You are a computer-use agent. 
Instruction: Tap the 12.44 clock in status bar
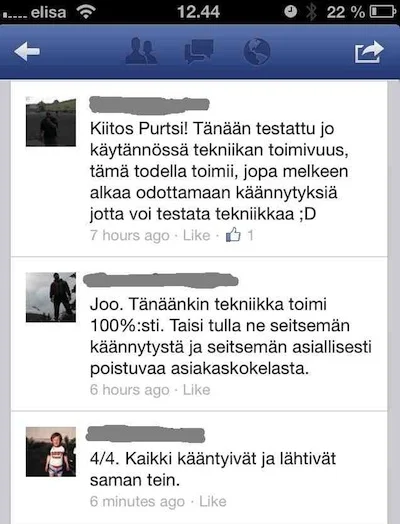point(198,12)
